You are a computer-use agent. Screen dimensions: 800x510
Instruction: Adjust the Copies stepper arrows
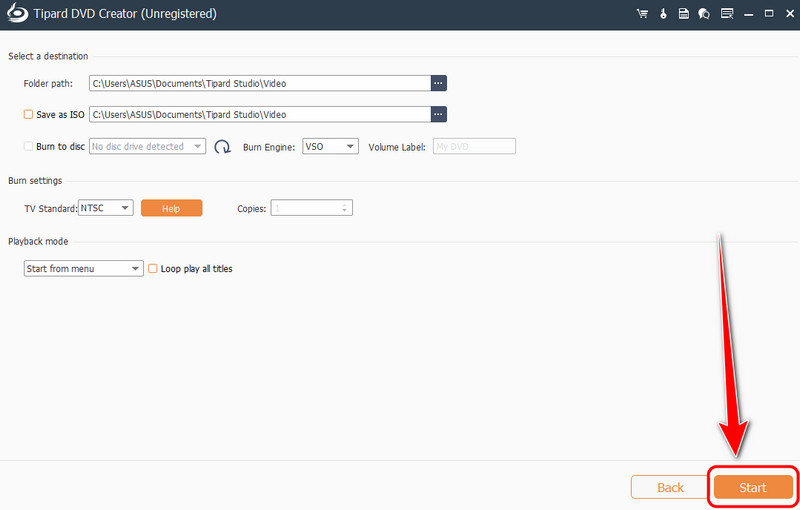344,208
